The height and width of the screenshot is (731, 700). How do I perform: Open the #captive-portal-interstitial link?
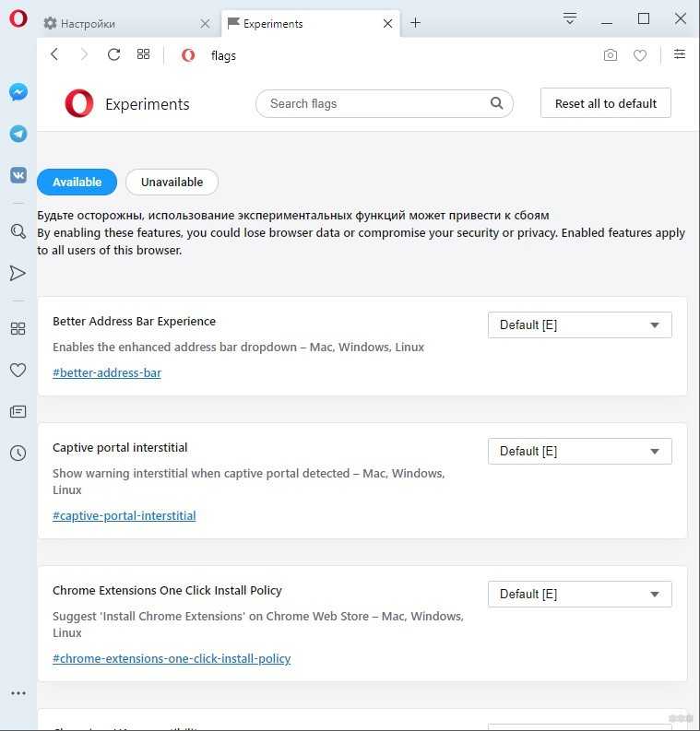125,515
